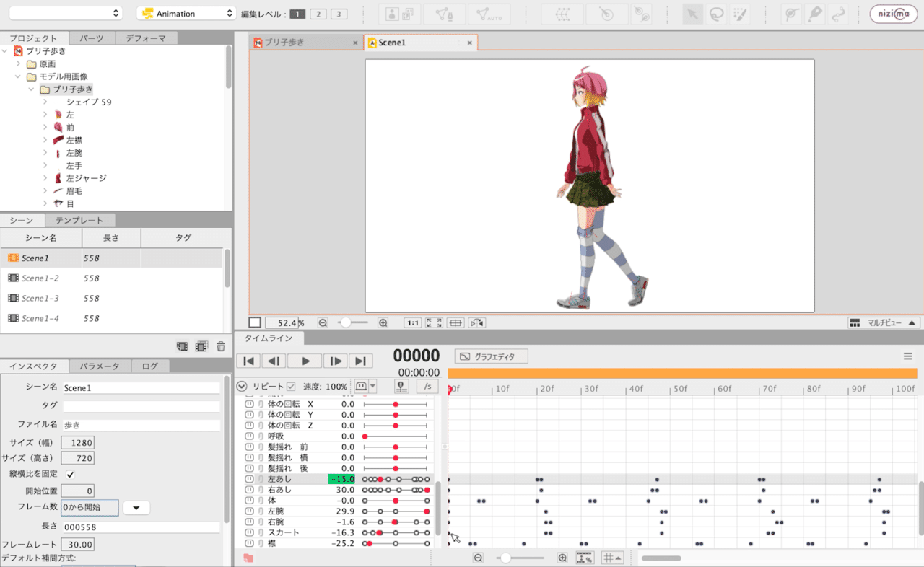Image resolution: width=924 pixels, height=567 pixels.
Task: Step back one frame
Action: 274,361
